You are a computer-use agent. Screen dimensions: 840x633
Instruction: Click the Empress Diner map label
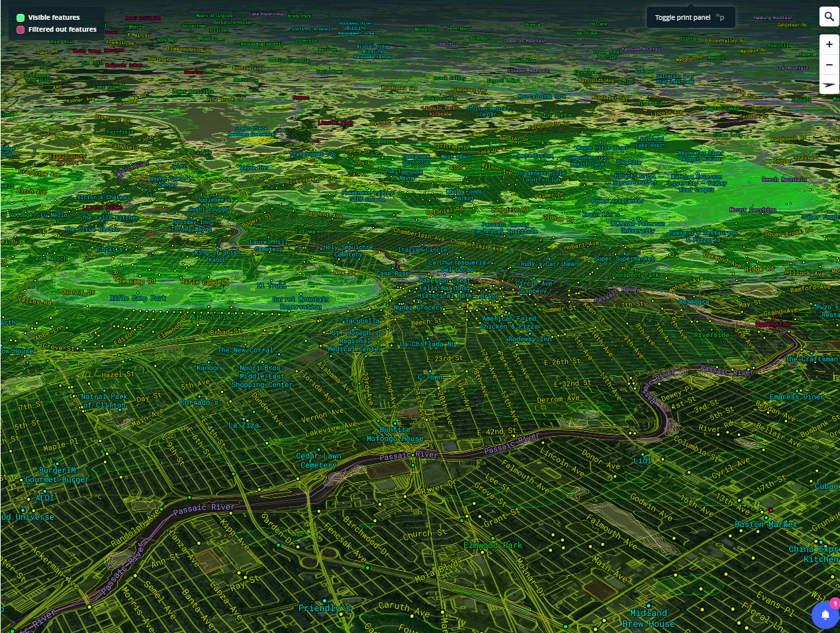pyautogui.click(x=797, y=397)
